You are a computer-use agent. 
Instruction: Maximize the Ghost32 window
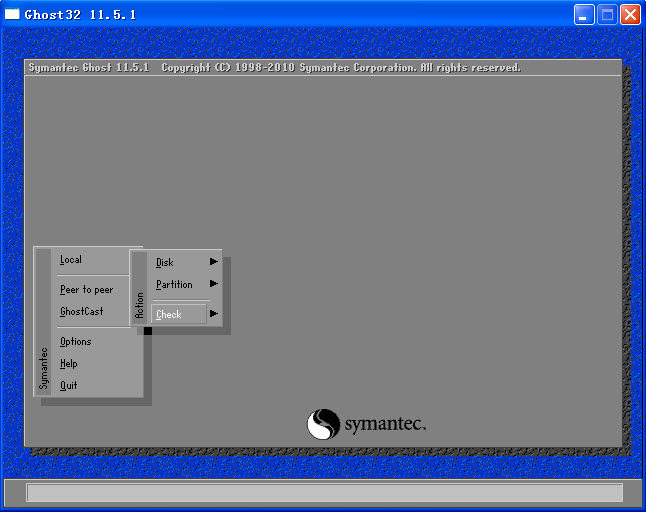coord(607,14)
